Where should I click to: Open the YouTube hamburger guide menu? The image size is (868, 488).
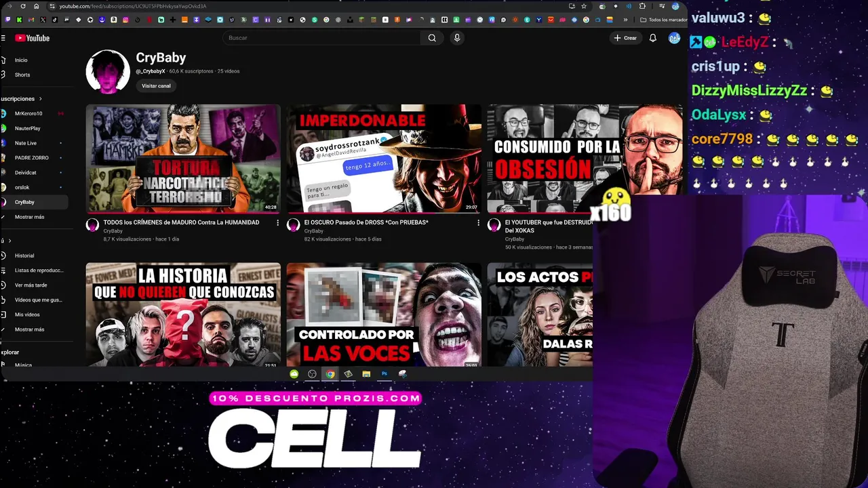point(3,38)
